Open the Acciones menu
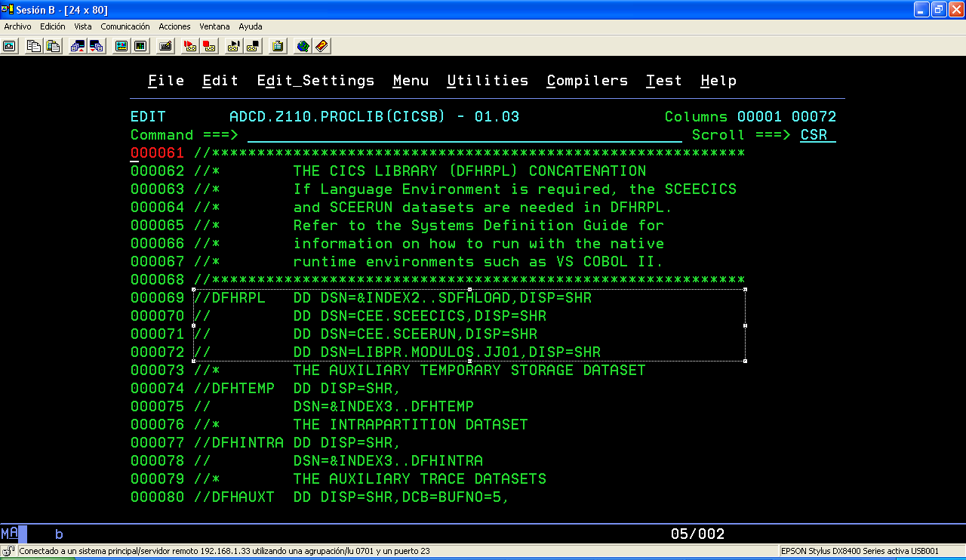Screen dimensions: 966x560 coord(174,26)
